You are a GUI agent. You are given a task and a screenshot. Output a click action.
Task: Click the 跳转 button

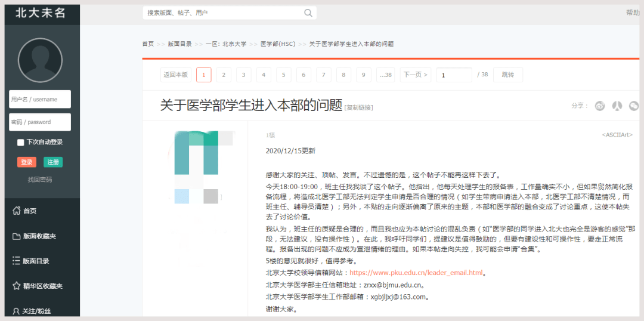[508, 75]
